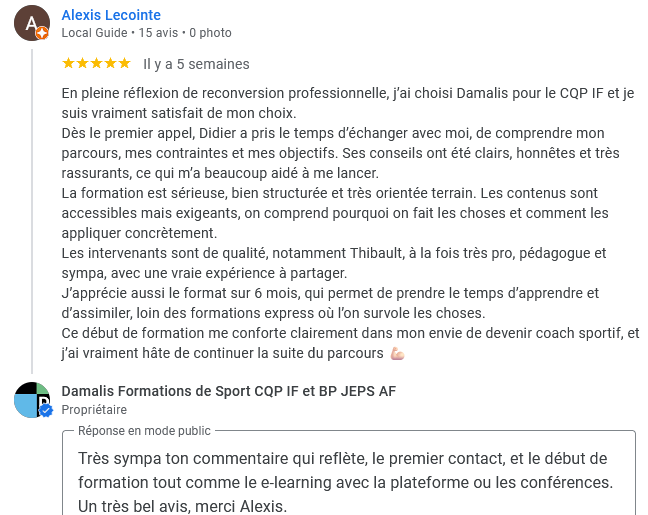Click the blue verified checkmark badge
The width and height of the screenshot is (648, 515).
[x=45, y=410]
